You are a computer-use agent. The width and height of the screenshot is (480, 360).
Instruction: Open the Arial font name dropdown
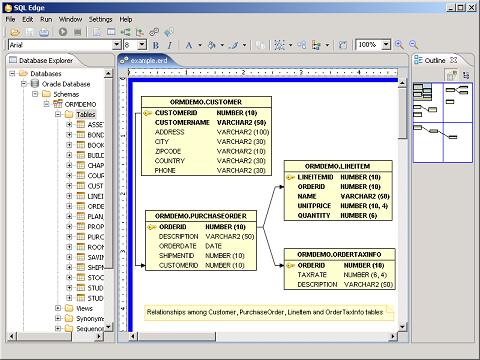tap(116, 45)
